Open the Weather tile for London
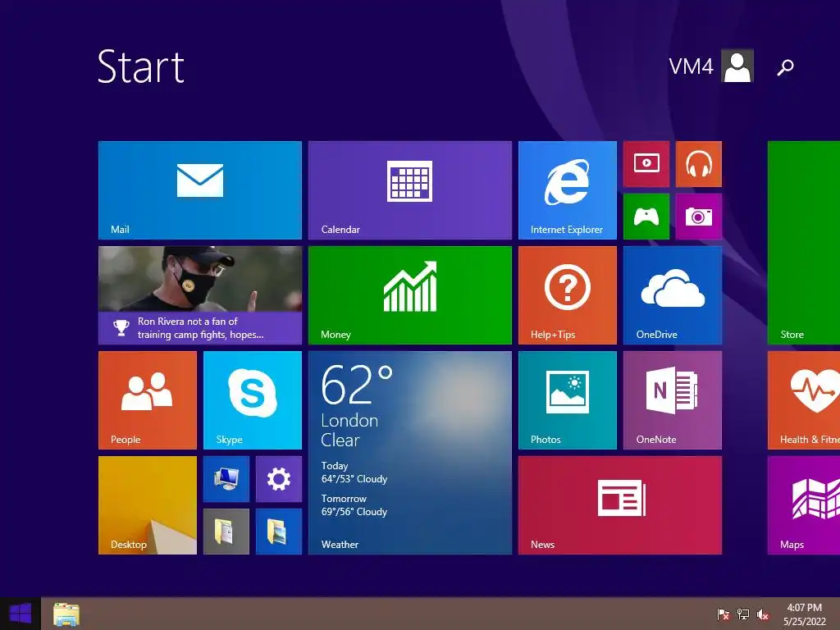Viewport: 840px width, 630px height. [410, 453]
